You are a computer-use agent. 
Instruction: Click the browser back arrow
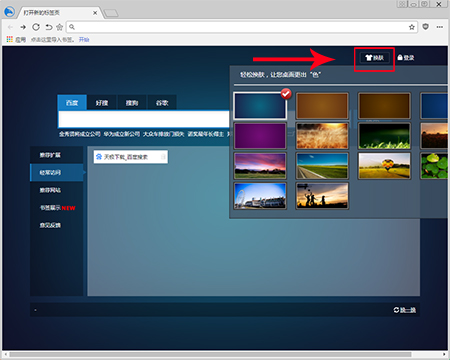click(10, 27)
